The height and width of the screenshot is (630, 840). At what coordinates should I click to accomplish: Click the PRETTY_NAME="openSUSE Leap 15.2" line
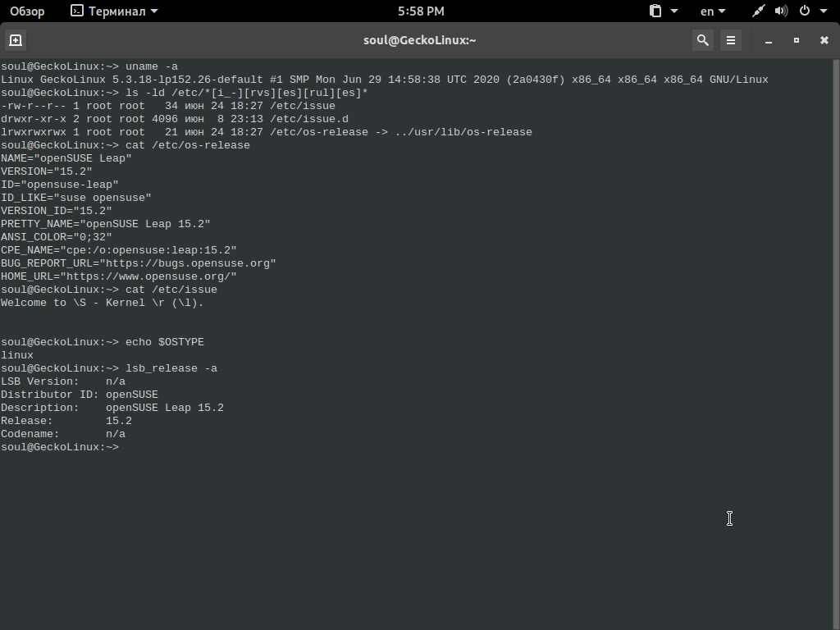pos(106,224)
